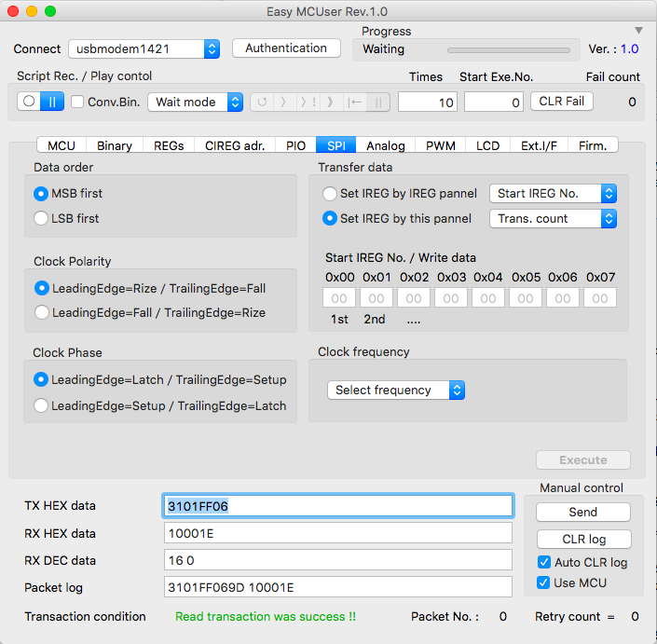Click the Send button
657x644 pixels.
click(582, 512)
